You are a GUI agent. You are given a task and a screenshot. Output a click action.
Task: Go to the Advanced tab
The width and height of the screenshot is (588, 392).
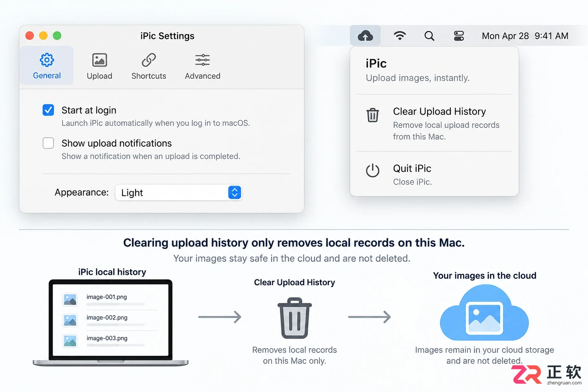click(203, 66)
